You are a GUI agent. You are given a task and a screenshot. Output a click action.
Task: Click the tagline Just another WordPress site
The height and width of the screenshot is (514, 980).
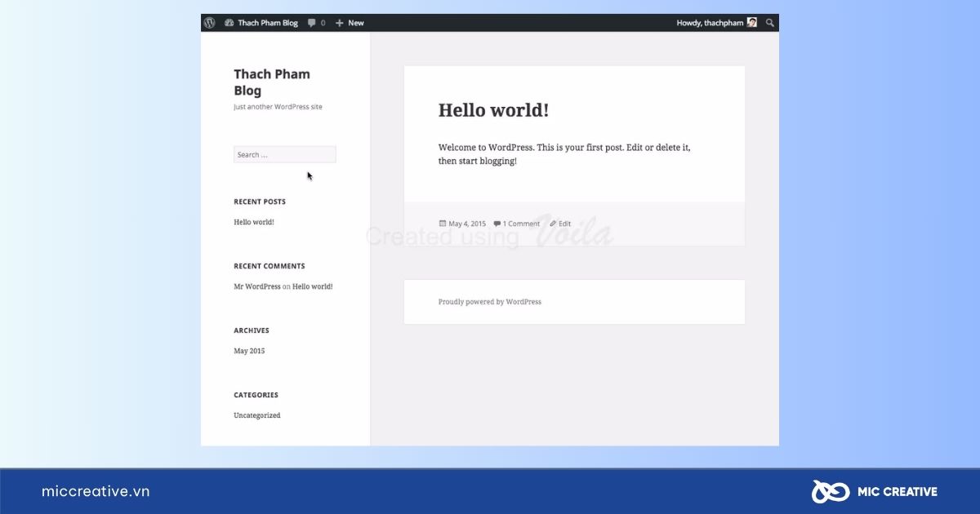point(278,107)
